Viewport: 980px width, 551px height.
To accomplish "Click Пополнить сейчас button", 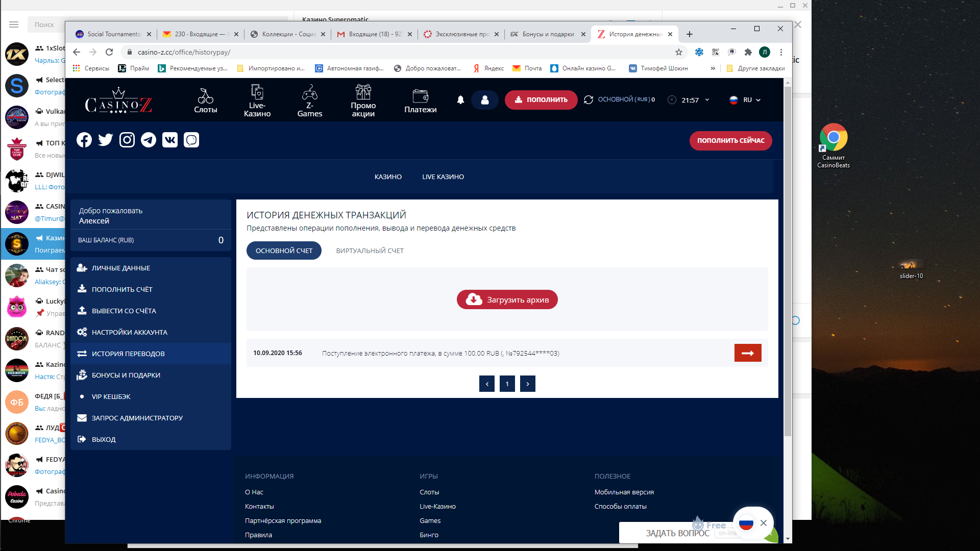I will click(730, 141).
